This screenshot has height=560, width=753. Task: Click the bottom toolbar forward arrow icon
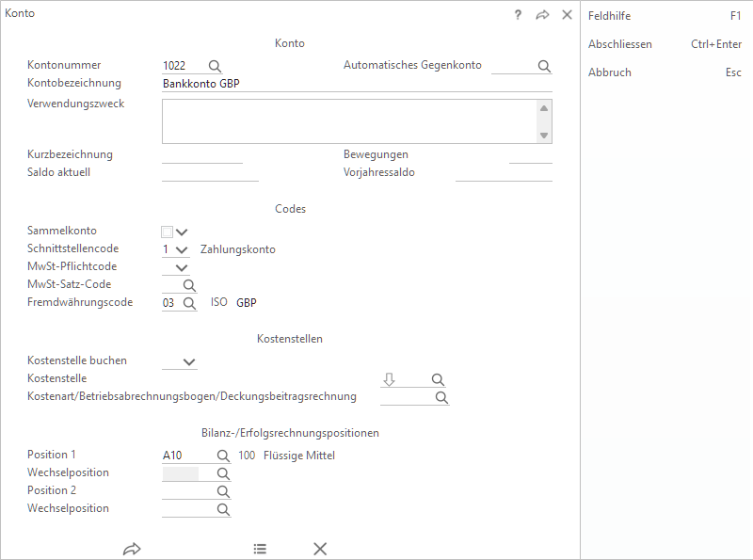tap(132, 549)
